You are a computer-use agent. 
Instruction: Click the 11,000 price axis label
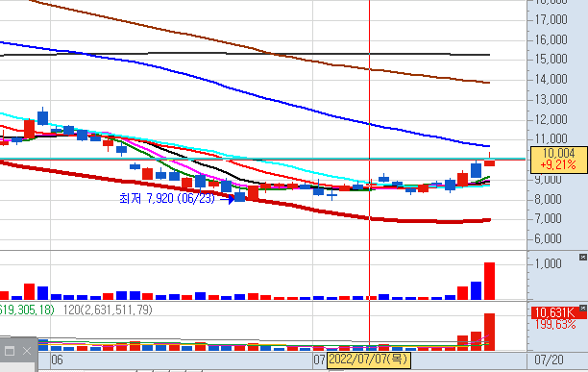pos(551,138)
